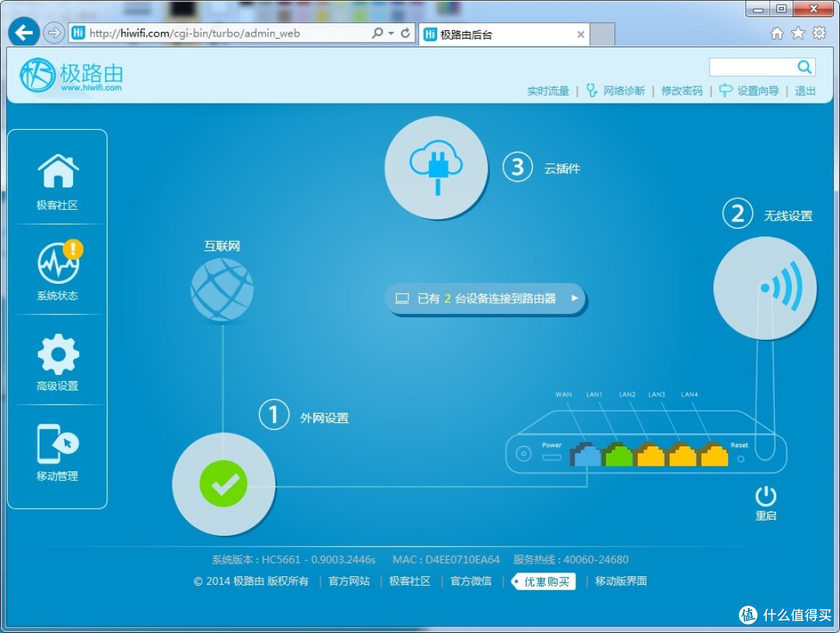Open 实时流量 in the top menu

[548, 91]
